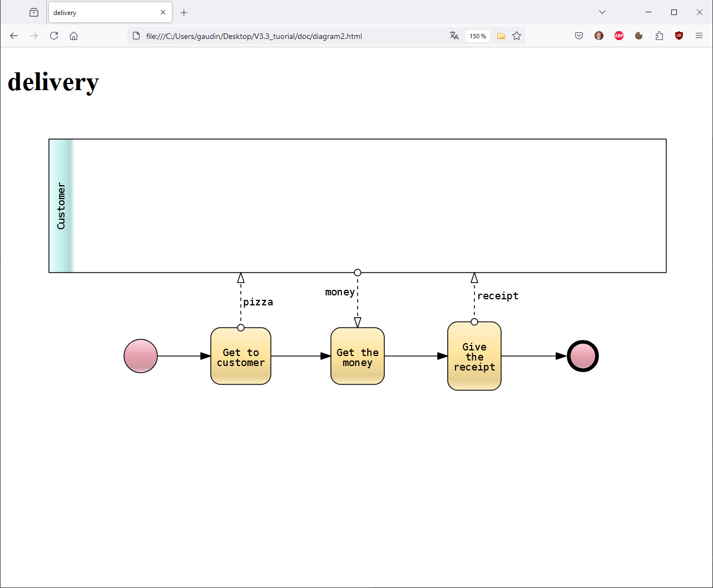Click the browser Back arrow
The width and height of the screenshot is (713, 588).
[x=14, y=36]
